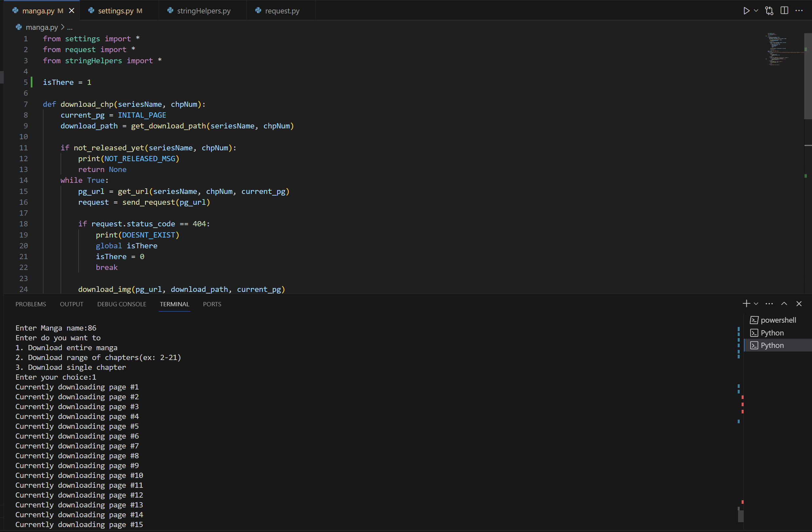
Task: Select the TERMINAL panel tab
Action: coord(174,304)
